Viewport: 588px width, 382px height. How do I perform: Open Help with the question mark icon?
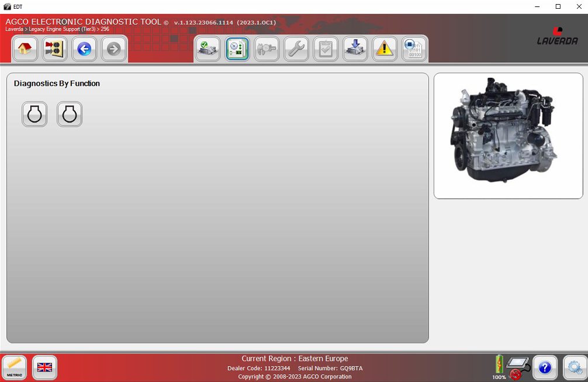(545, 367)
